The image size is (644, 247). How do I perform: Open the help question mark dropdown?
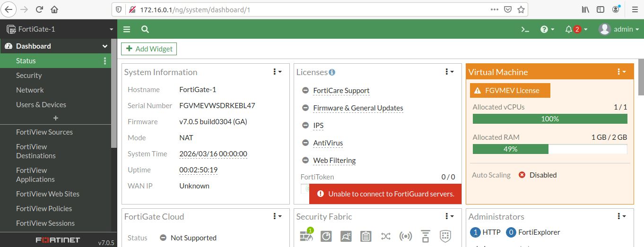pos(547,29)
